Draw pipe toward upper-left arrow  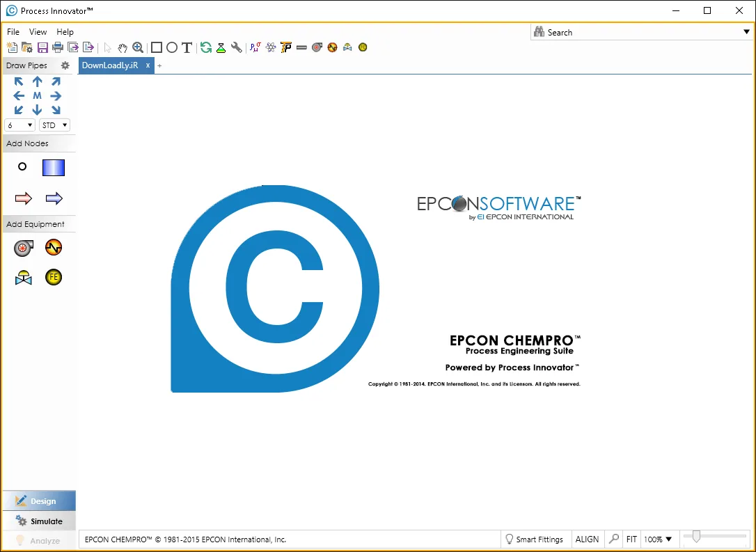[19, 81]
